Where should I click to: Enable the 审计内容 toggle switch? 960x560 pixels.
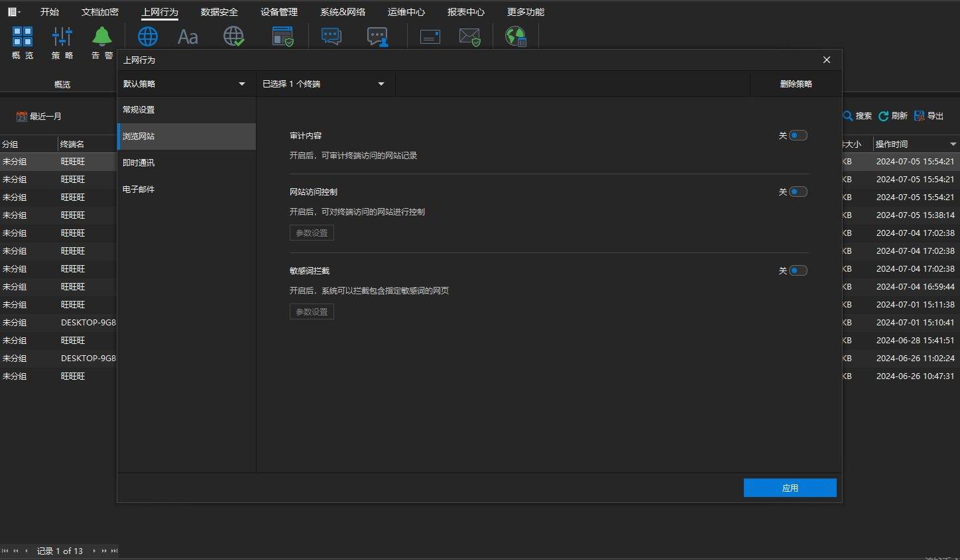[x=798, y=136]
